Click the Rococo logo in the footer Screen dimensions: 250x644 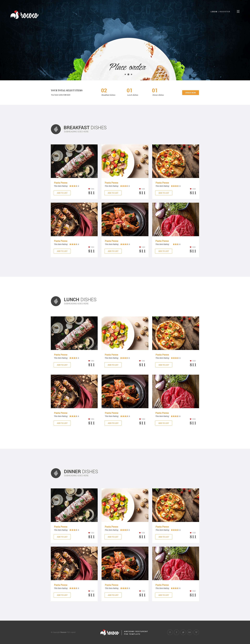coord(110,633)
